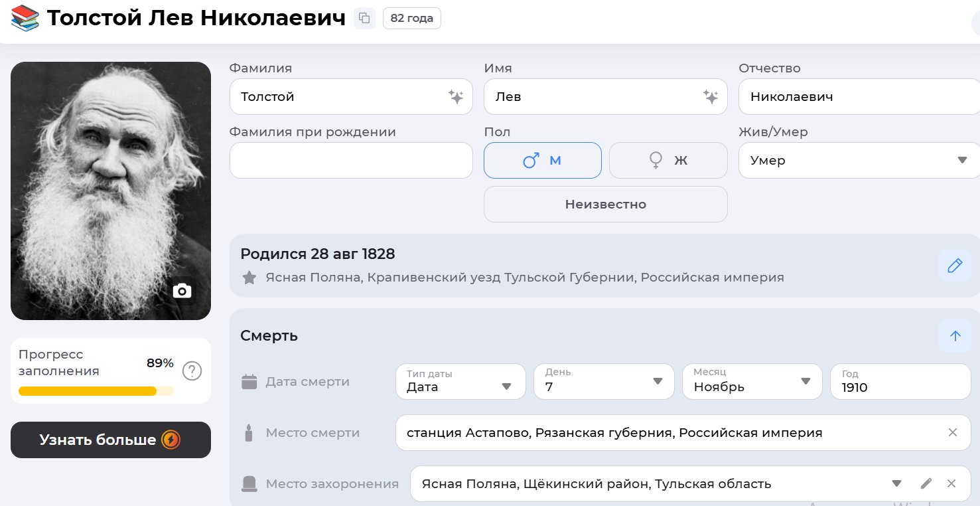Edit Место захоронения with the pencil icon
Image resolution: width=980 pixels, height=506 pixels.
[x=926, y=483]
